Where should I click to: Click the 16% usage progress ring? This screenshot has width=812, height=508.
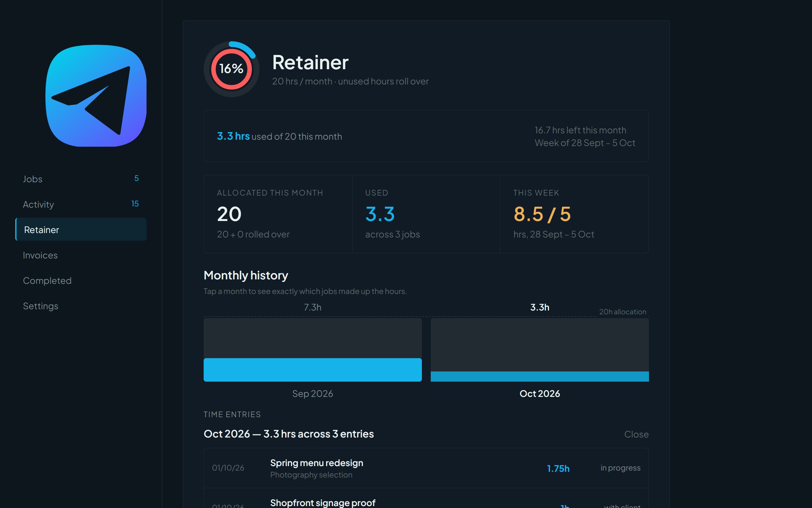pyautogui.click(x=231, y=69)
